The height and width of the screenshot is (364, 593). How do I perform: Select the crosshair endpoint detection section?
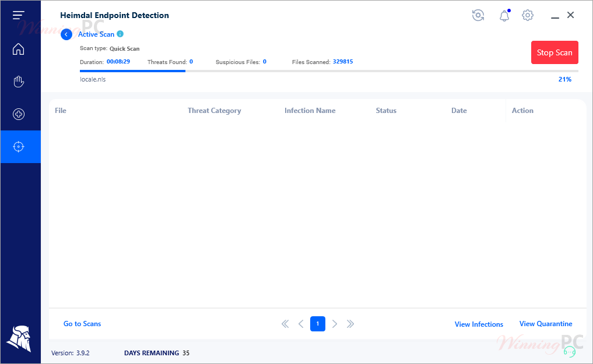pos(20,147)
